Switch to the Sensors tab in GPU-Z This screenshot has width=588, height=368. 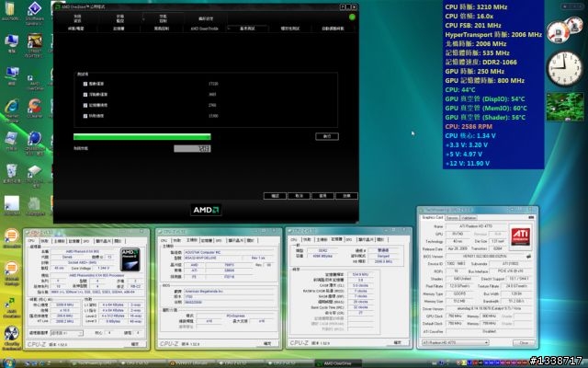(x=452, y=218)
